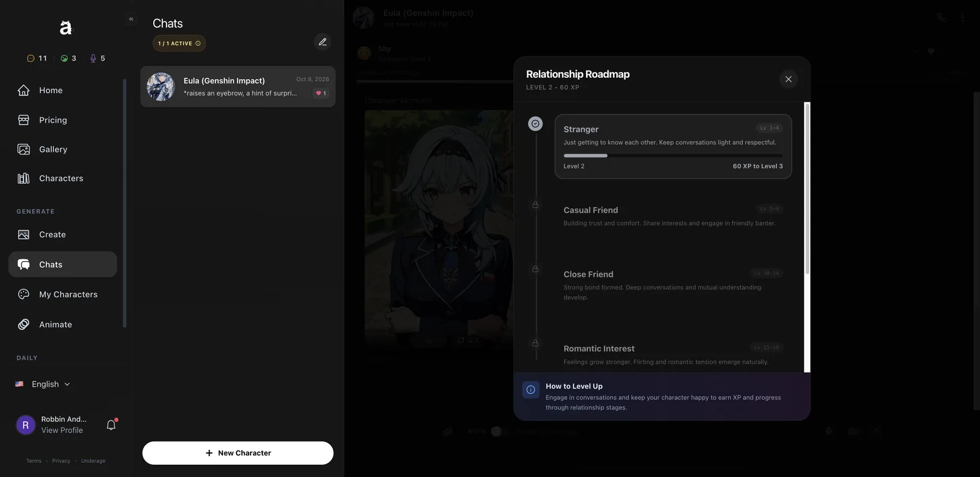Open the Privacy link

pyautogui.click(x=61, y=461)
